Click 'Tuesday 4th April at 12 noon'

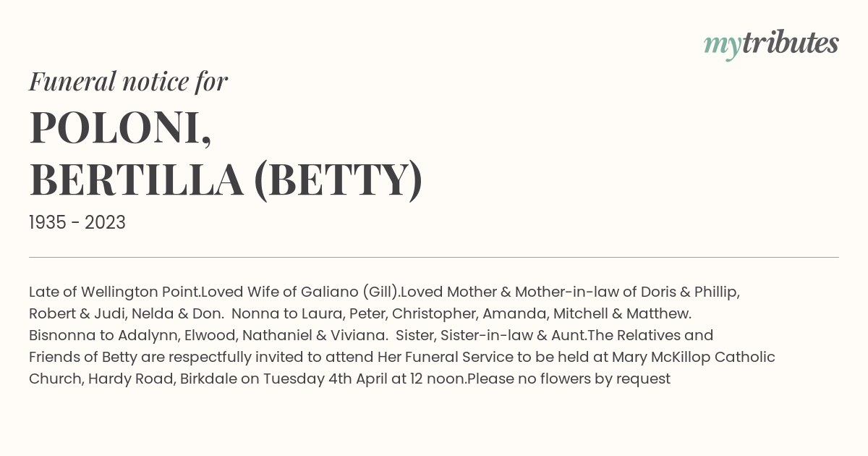pyautogui.click(x=365, y=379)
